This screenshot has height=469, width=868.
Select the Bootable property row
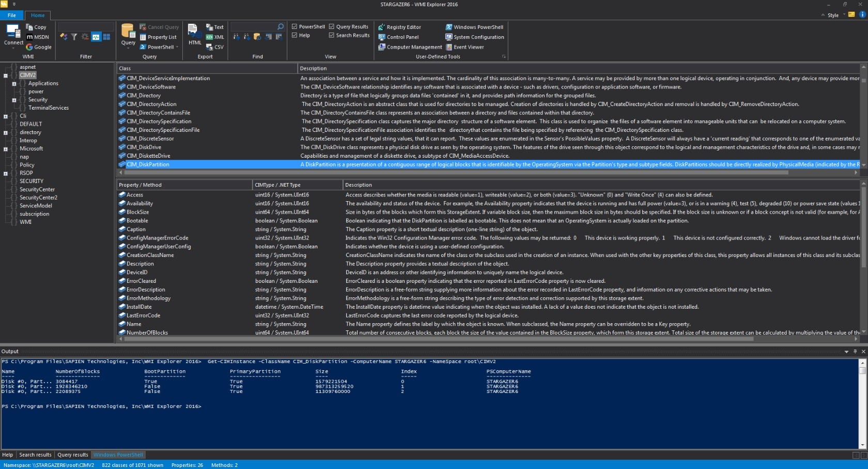click(x=488, y=221)
